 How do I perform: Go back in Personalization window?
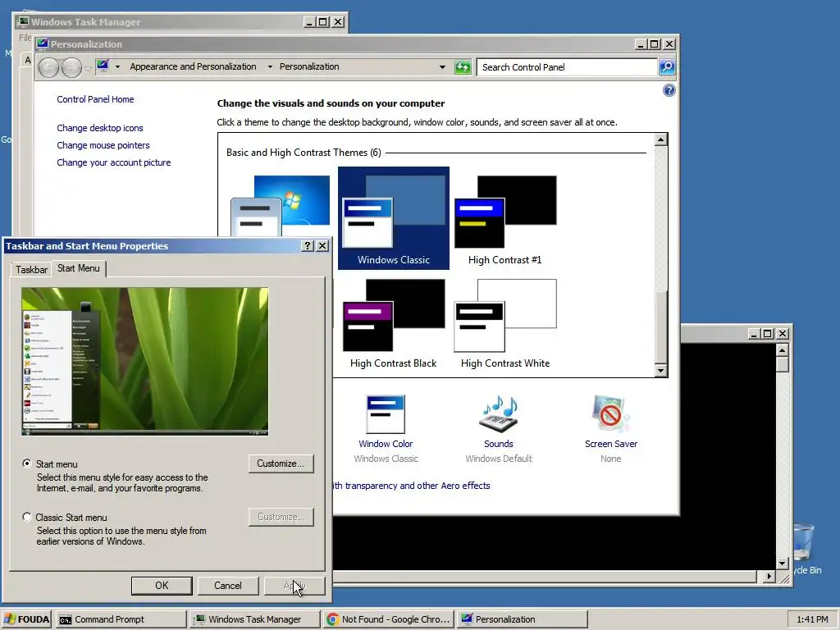click(48, 67)
